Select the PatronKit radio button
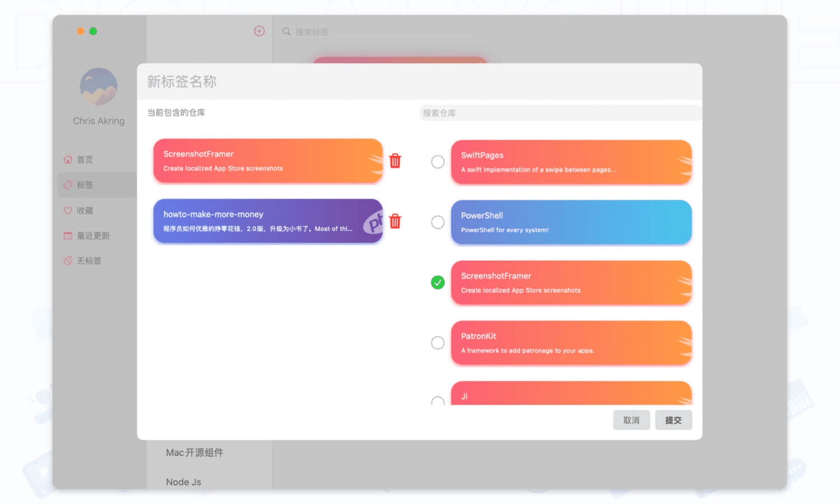 [x=437, y=343]
